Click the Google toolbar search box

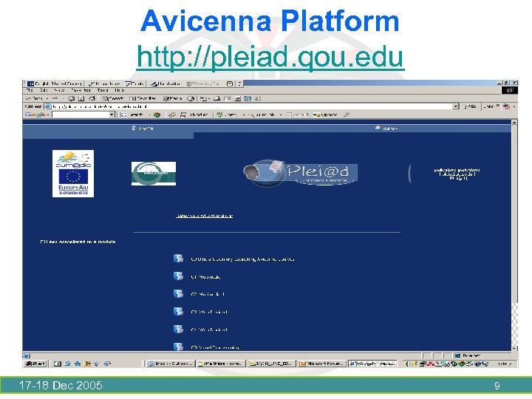(x=81, y=115)
